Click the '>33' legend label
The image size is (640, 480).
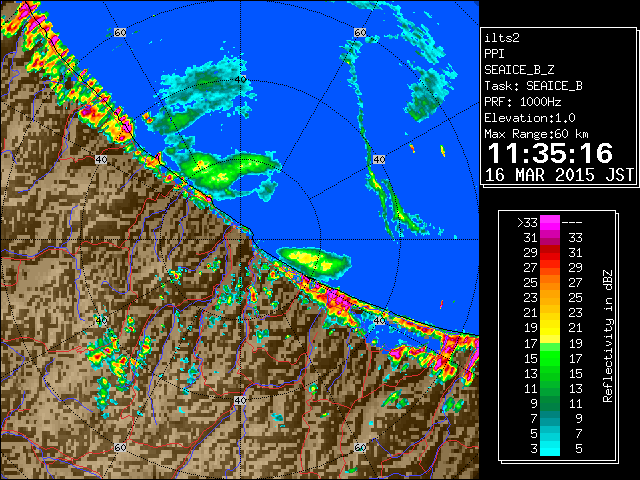pyautogui.click(x=527, y=223)
